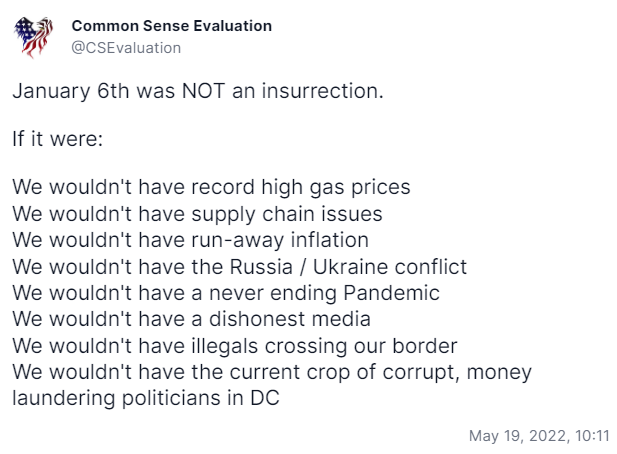Click the word Pandemic
The height and width of the screenshot is (454, 617).
click(392, 293)
